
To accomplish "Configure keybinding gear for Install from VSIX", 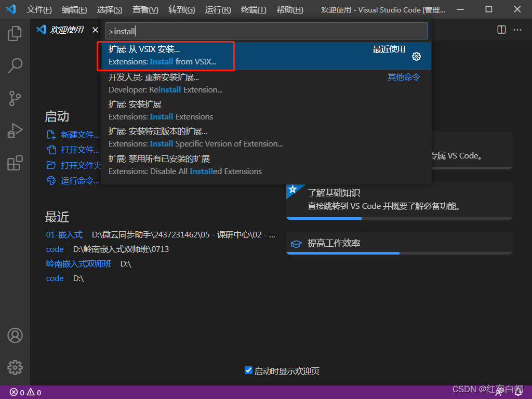I will [x=416, y=56].
